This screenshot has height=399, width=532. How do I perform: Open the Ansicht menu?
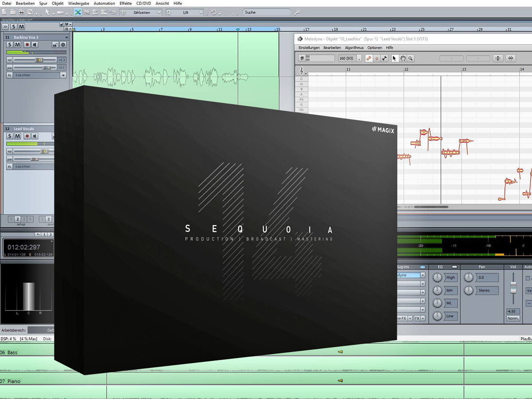point(162,3)
